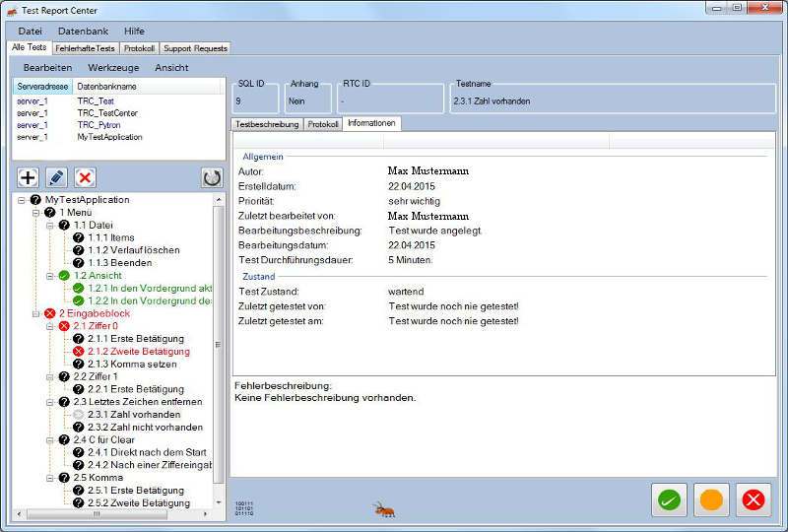The image size is (788, 532).
Task: Mark test as passed with green check
Action: (669, 499)
